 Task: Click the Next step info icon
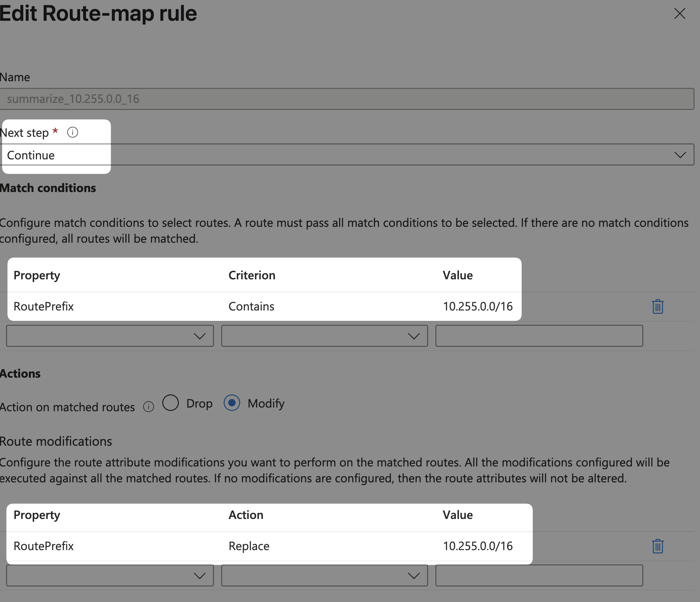click(73, 132)
